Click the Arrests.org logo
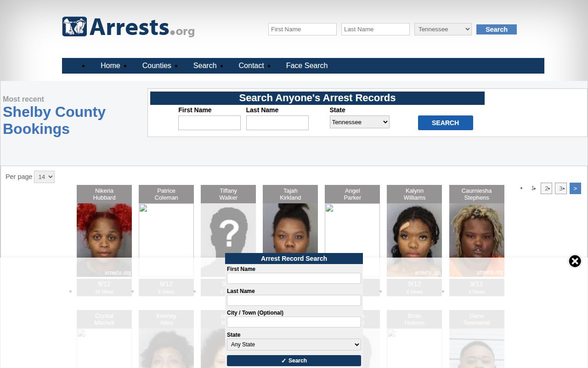The width and height of the screenshot is (588, 368). point(128,27)
